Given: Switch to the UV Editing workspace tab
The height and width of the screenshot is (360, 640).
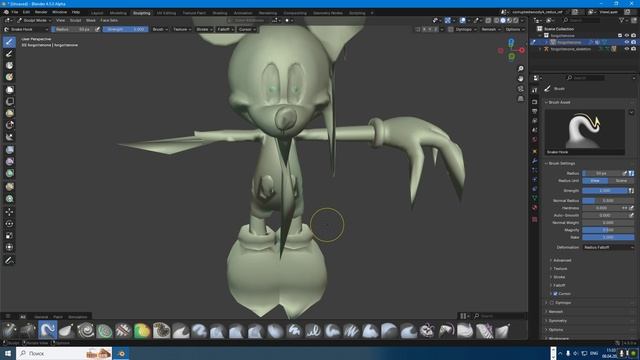Looking at the screenshot, I should (166, 13).
